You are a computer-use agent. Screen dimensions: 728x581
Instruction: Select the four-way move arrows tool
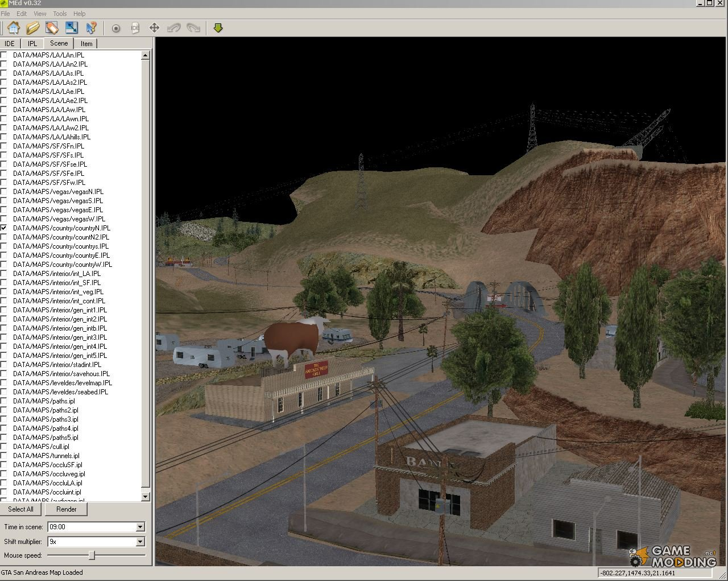click(154, 27)
